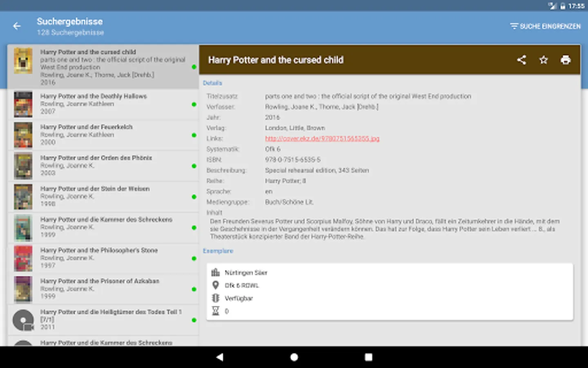Click the disc icon for Heiligtümer des Todes
Viewport: 588px width, 368px height.
23,320
